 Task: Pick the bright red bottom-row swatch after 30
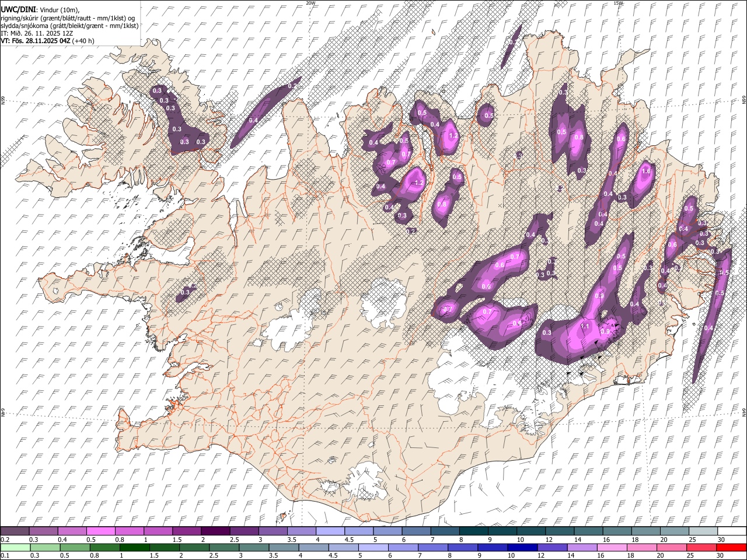(x=732, y=548)
